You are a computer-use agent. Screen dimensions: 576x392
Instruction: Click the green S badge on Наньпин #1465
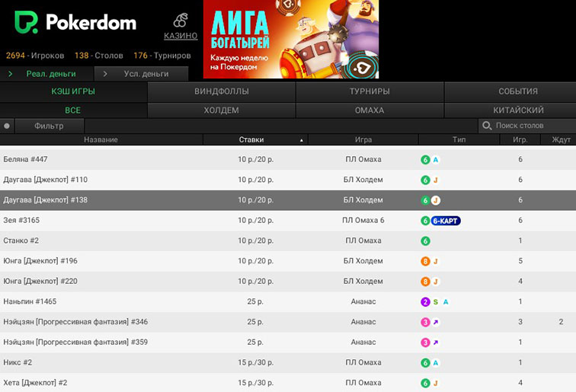pos(436,302)
